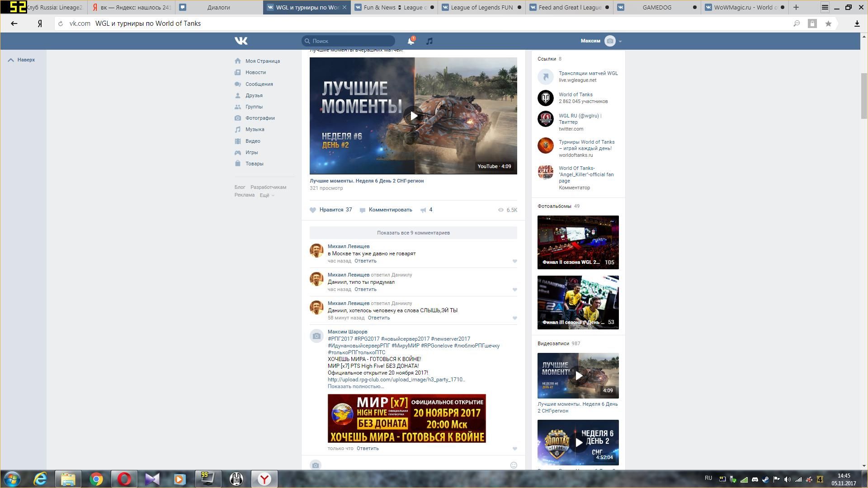Play the Лучшие моменты main video
Image resolution: width=868 pixels, height=488 pixels.
click(x=413, y=116)
